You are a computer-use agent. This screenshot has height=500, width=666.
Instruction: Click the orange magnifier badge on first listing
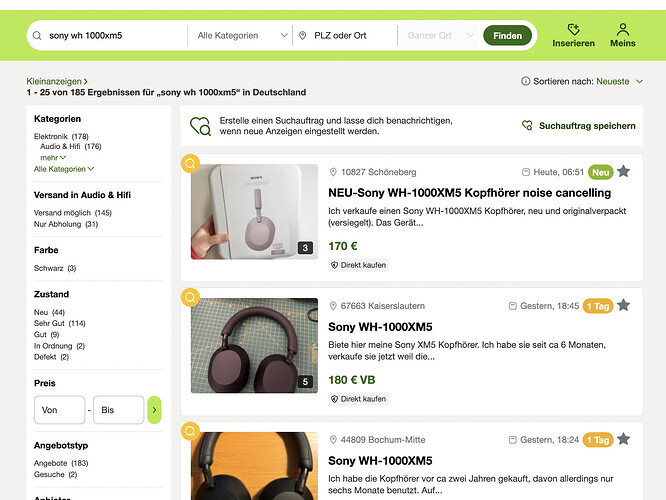[191, 163]
